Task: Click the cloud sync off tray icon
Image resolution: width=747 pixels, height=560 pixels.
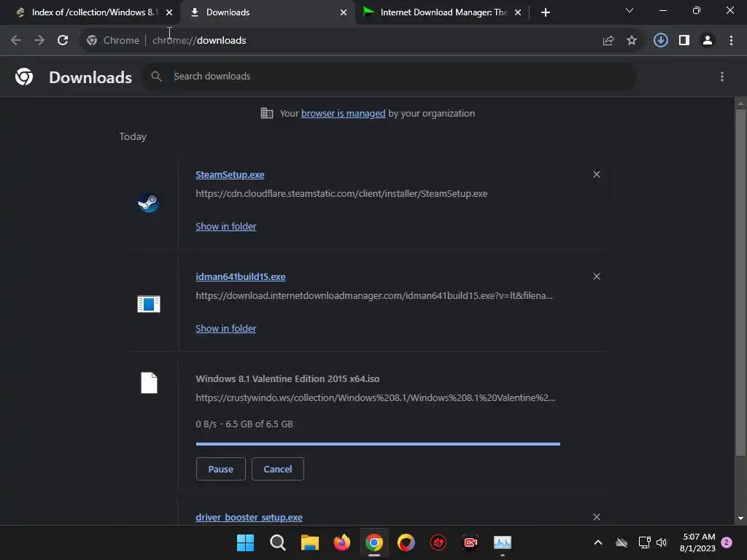Action: (622, 542)
